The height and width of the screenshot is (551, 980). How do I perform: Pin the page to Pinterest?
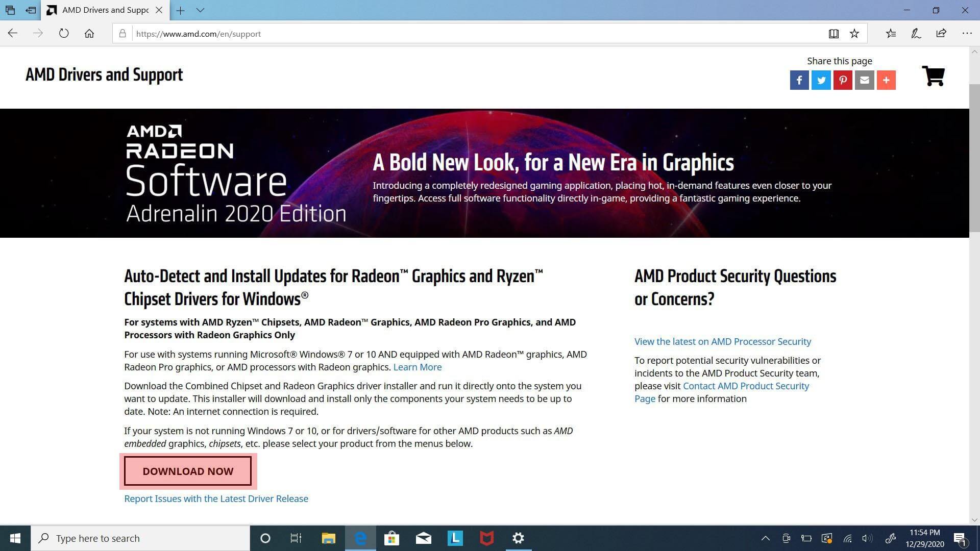(843, 80)
